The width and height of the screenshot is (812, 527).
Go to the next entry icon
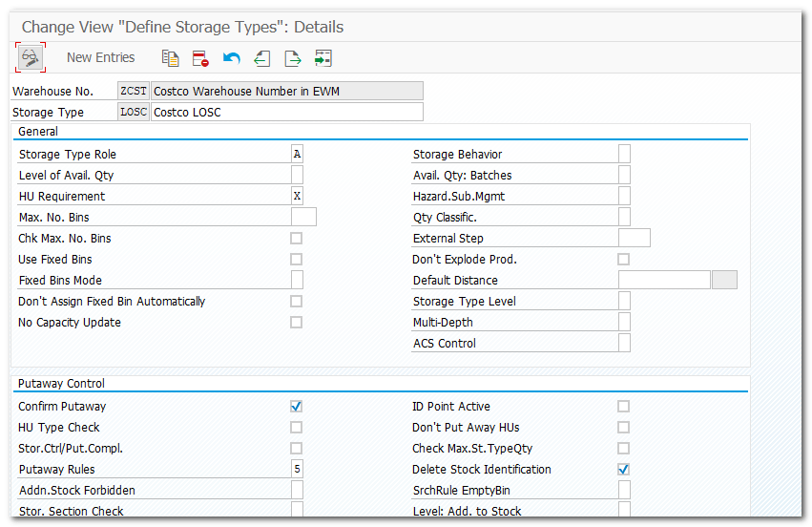(292, 58)
